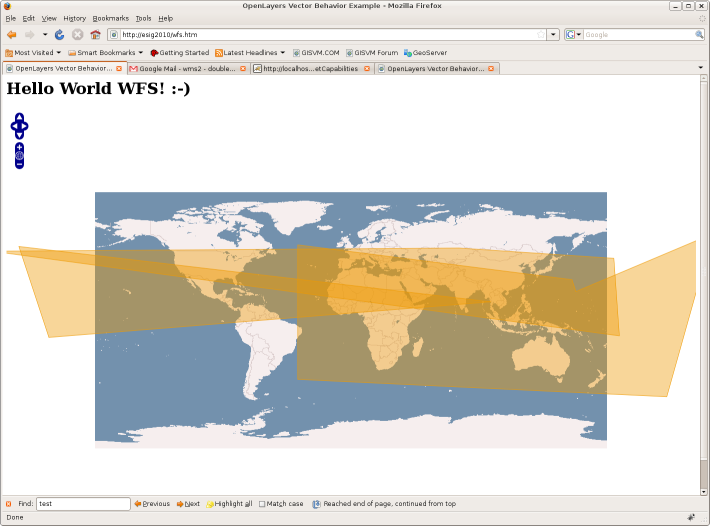Screen dimensions: 710x526
Task: Click into the Find text field
Action: pyautogui.click(x=82, y=504)
